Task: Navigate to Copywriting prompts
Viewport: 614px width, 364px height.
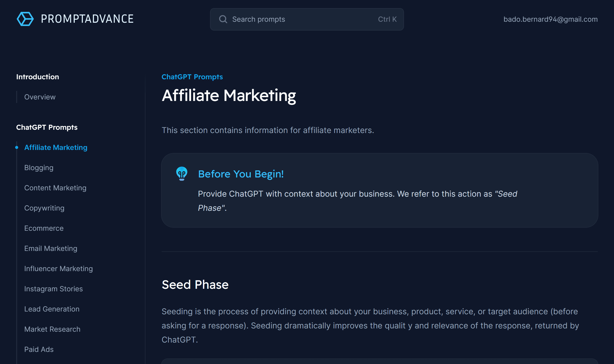Action: pyautogui.click(x=44, y=208)
